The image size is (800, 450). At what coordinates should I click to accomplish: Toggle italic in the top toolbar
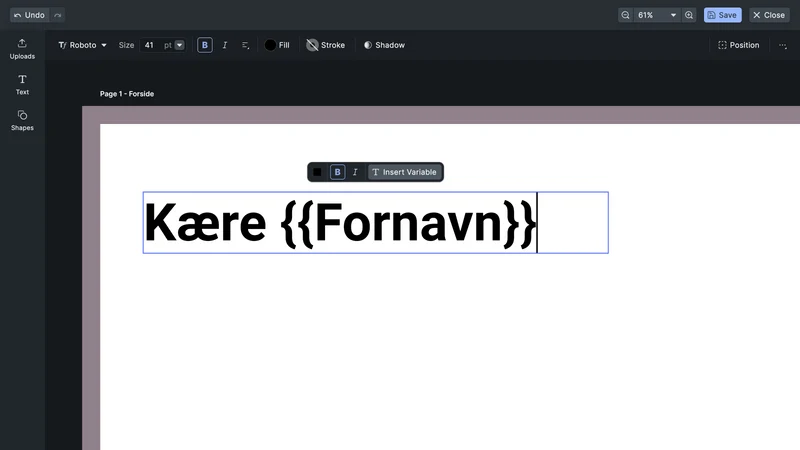[224, 45]
